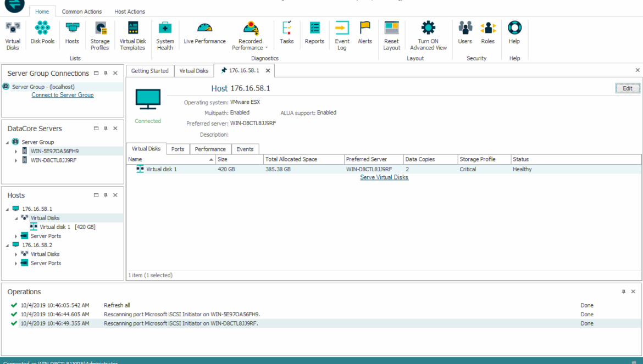Sort by Preferred Server column

(x=374, y=159)
